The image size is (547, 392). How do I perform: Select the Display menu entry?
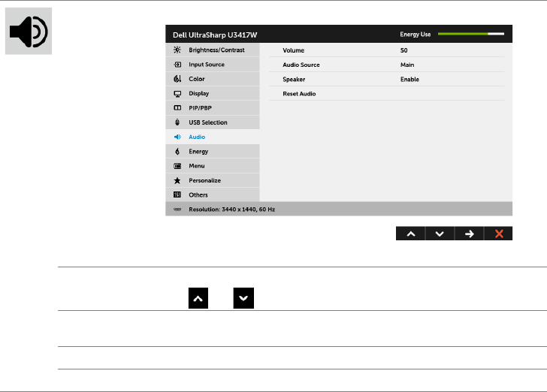[x=213, y=93]
